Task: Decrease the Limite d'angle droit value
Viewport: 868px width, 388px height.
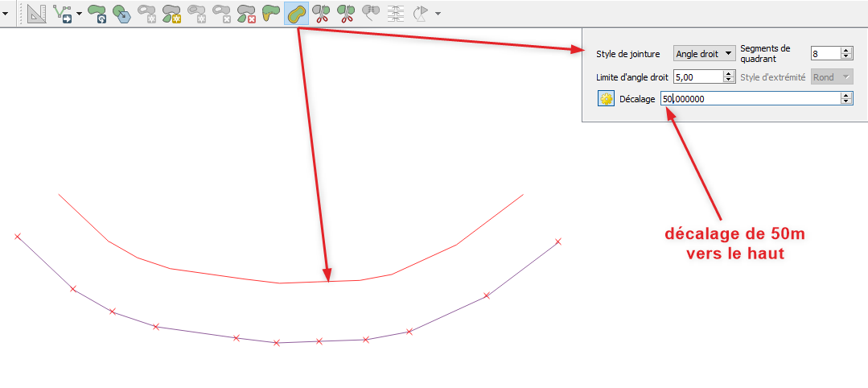Action: (730, 80)
